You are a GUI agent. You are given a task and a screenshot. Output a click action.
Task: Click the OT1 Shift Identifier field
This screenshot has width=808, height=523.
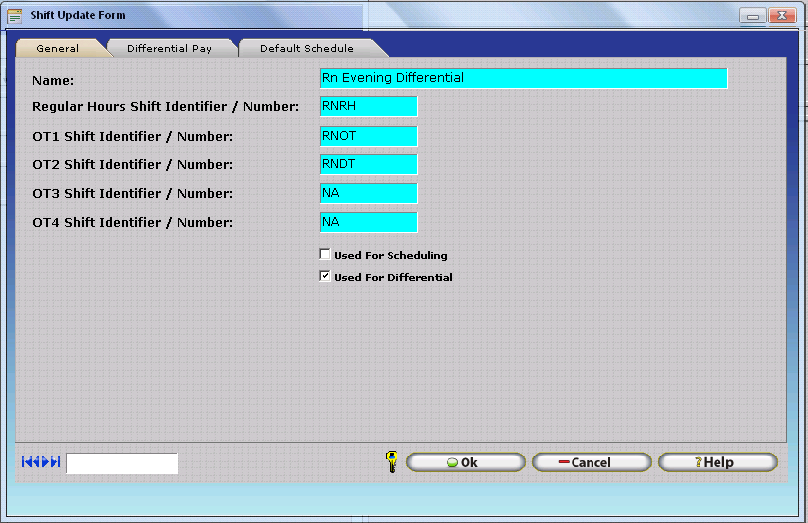point(368,136)
